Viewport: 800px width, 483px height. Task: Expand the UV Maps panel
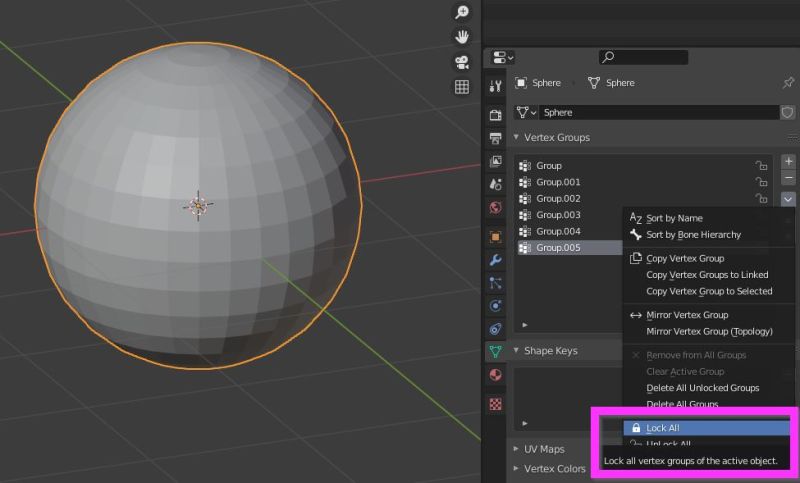coord(516,449)
